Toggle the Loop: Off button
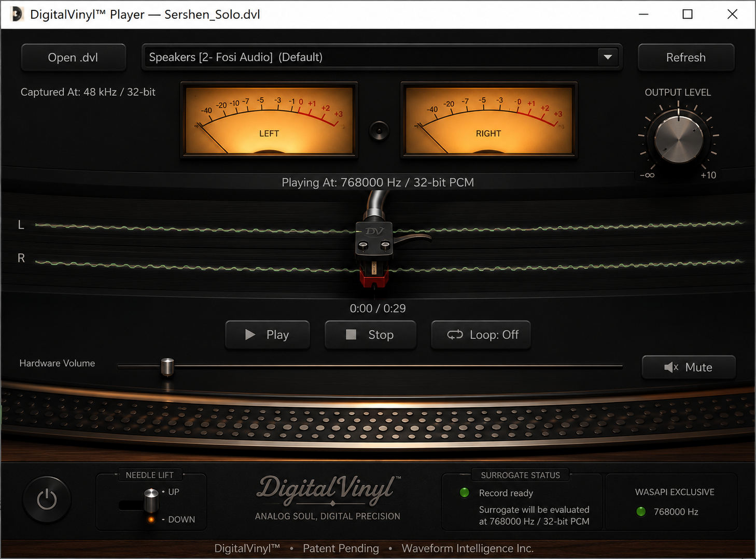The height and width of the screenshot is (559, 756). click(481, 335)
